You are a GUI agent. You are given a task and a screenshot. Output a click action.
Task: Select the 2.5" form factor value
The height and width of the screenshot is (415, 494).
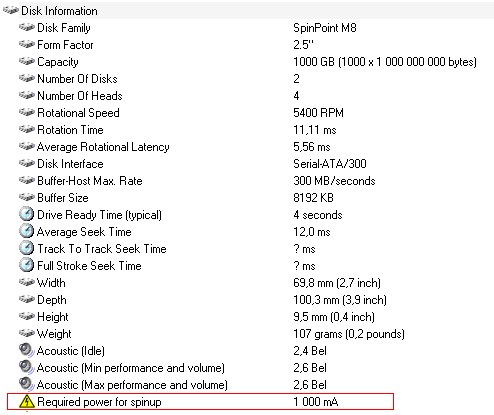pos(303,45)
